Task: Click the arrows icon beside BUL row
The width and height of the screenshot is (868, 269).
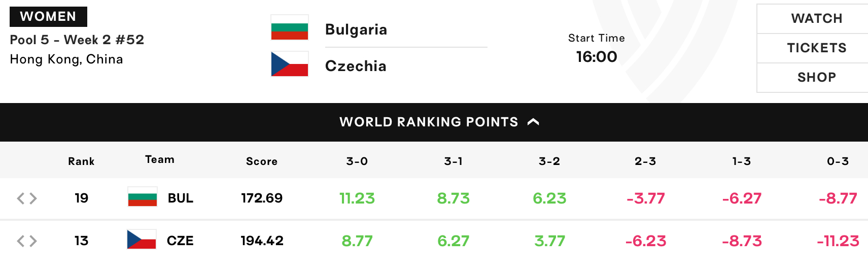Action: pyautogui.click(x=27, y=198)
